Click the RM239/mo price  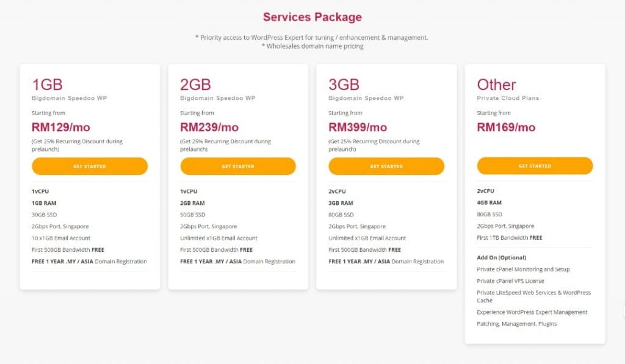(209, 127)
